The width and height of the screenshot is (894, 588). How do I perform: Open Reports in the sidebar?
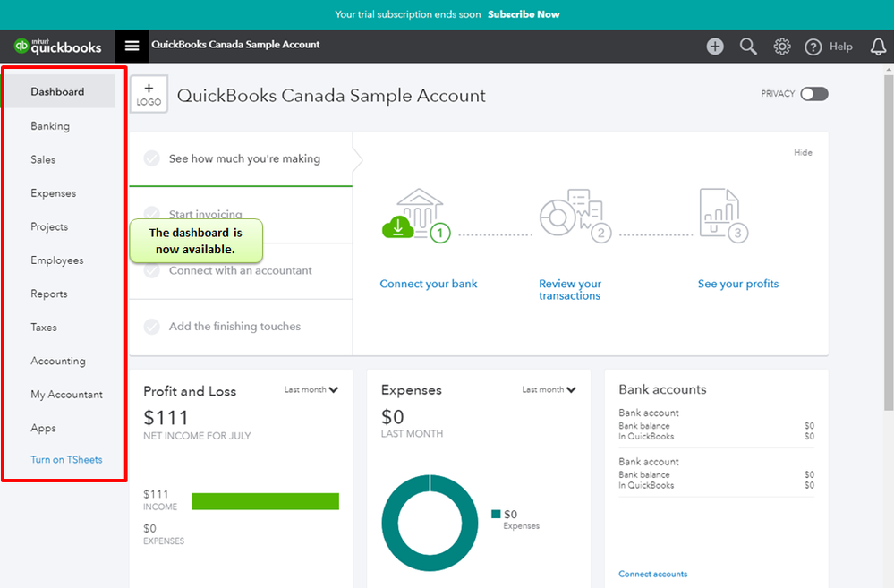49,294
